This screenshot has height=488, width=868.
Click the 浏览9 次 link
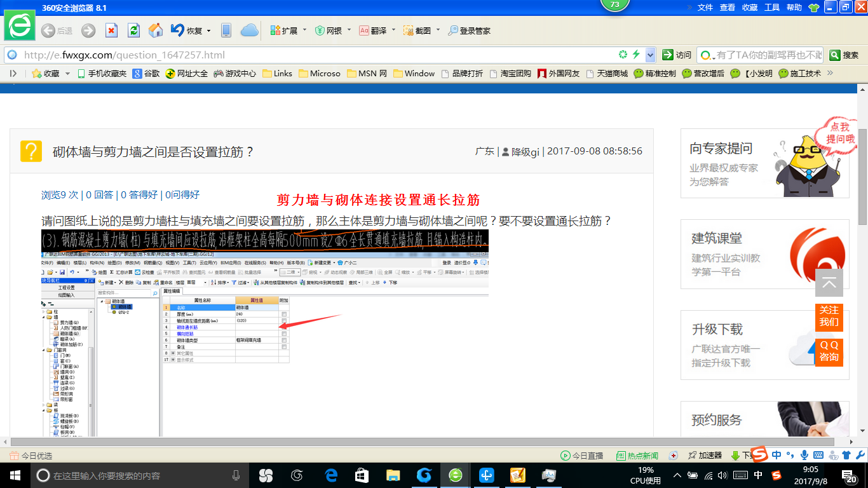click(60, 194)
